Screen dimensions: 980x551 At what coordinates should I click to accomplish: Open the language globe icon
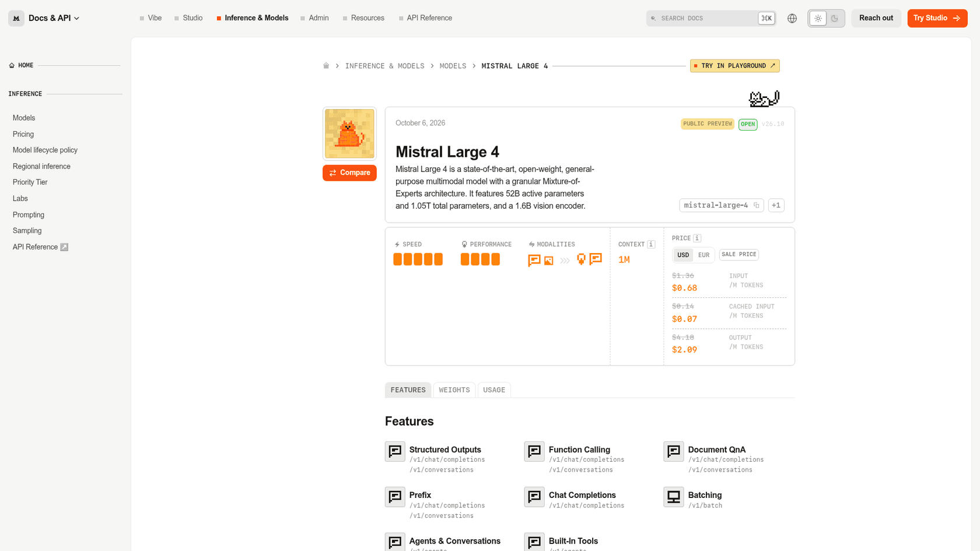792,18
